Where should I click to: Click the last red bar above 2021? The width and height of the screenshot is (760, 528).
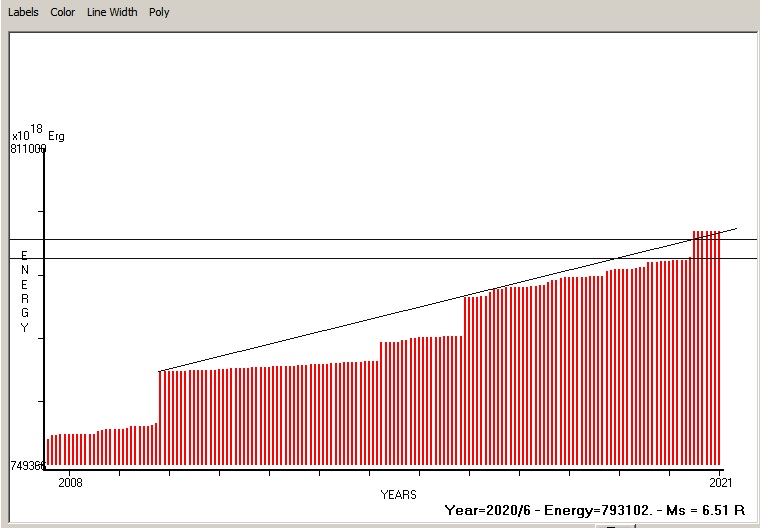click(719, 350)
